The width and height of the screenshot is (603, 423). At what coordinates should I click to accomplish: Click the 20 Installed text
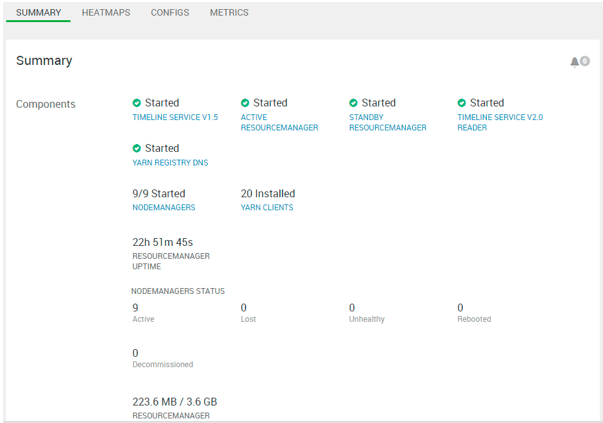tap(268, 193)
